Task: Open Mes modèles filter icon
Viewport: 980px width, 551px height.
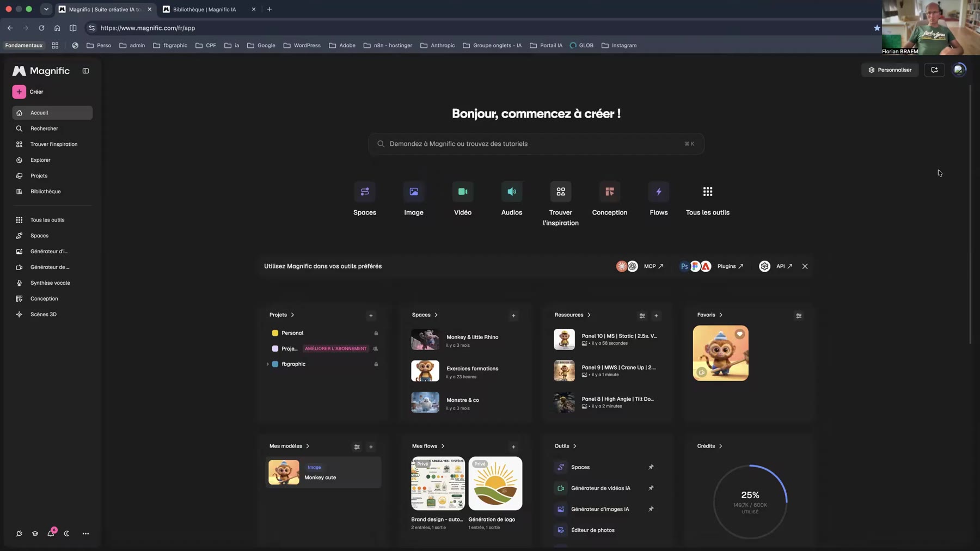Action: (357, 446)
